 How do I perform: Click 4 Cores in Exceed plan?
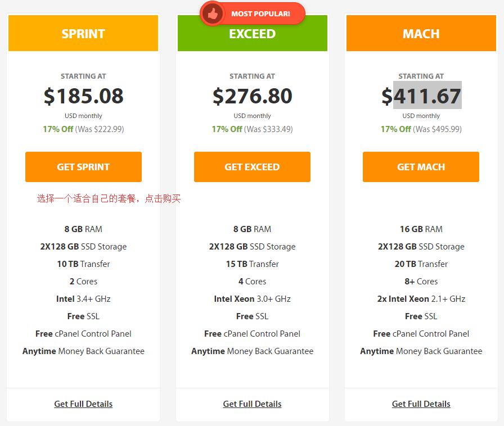point(253,282)
